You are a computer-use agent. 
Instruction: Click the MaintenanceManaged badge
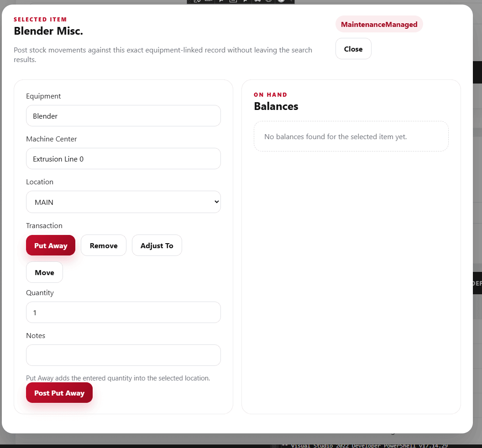(x=379, y=24)
